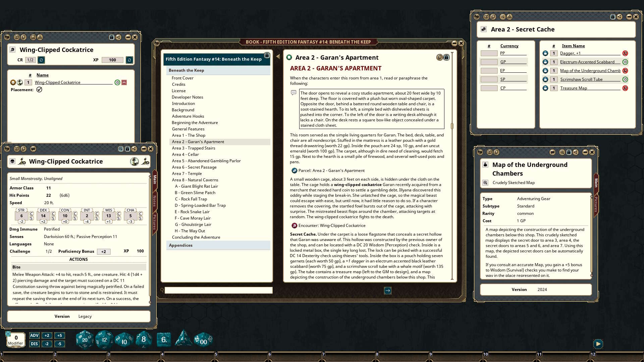Open Area 8 - Natural Caverns in index
This screenshot has height=362, width=644.
pyautogui.click(x=195, y=180)
